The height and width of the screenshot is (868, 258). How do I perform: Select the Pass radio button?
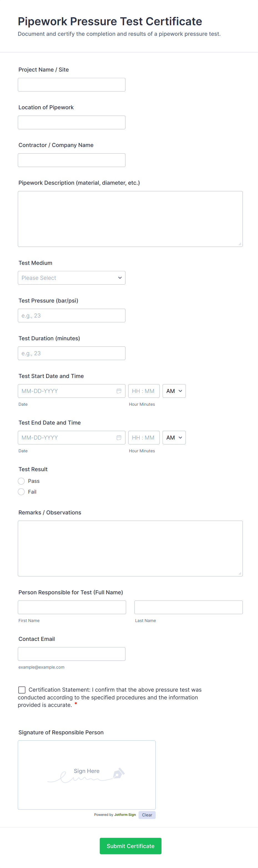21,481
